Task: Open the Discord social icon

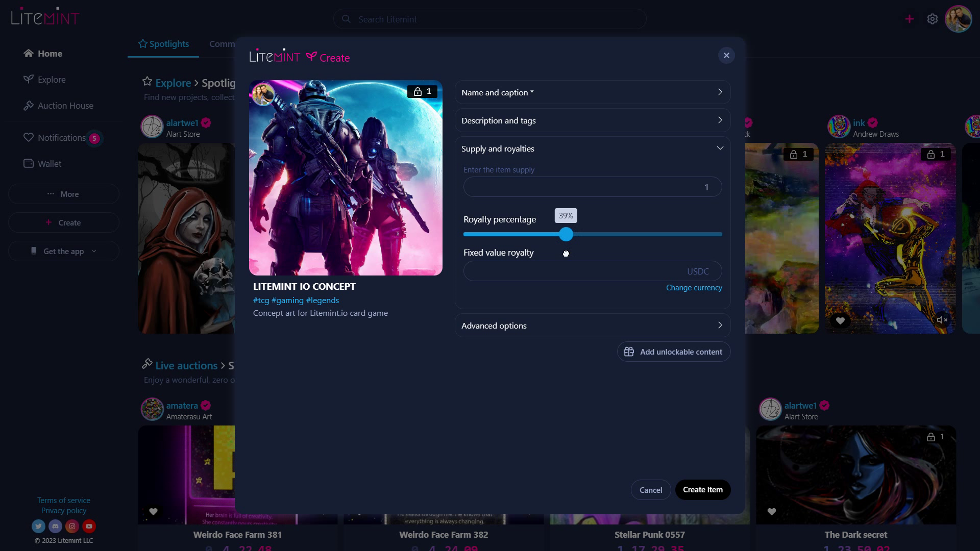Action: (x=55, y=526)
